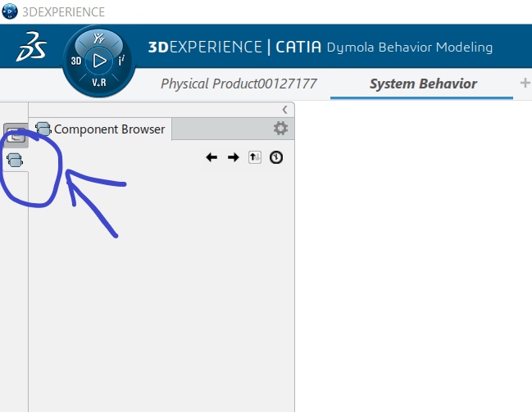Select the information quadrant of the compass
Screen dimensions: 532x412
[x=121, y=61]
